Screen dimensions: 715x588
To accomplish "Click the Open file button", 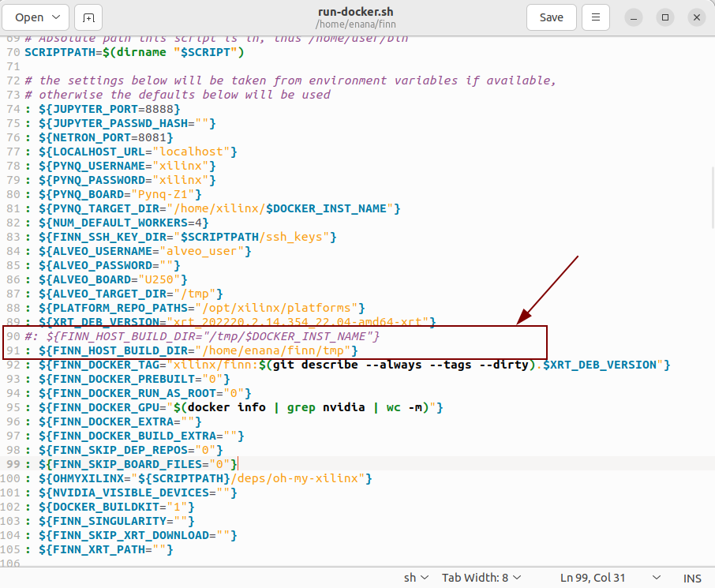I will [x=29, y=17].
